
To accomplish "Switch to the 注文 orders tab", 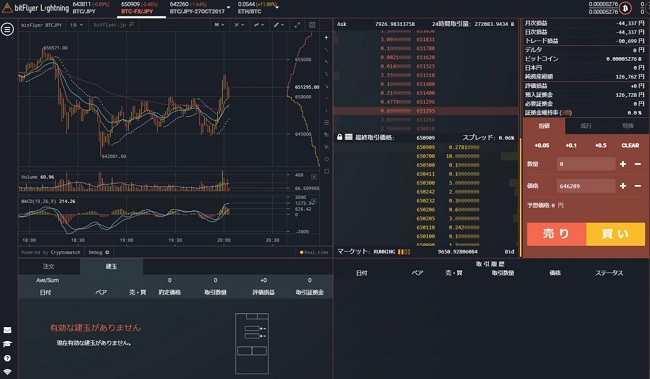I will click(49, 266).
